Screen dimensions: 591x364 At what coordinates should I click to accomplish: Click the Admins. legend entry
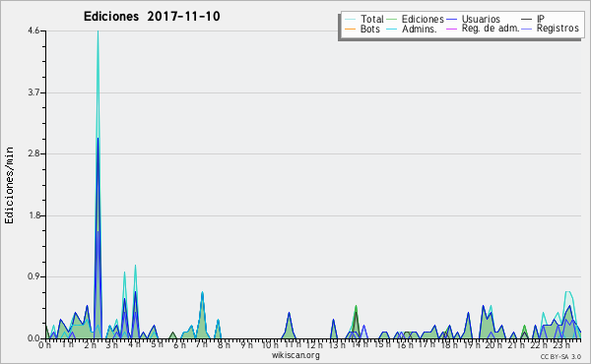(x=412, y=29)
